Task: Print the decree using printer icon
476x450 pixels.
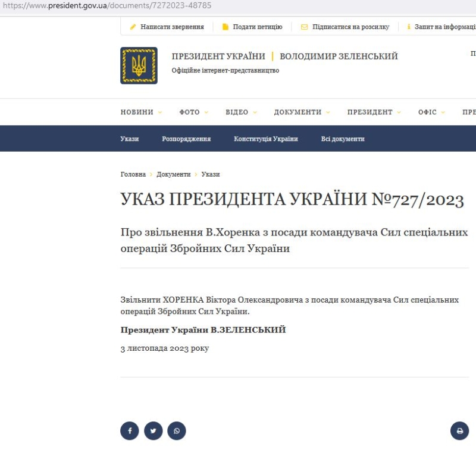Action: click(x=459, y=430)
